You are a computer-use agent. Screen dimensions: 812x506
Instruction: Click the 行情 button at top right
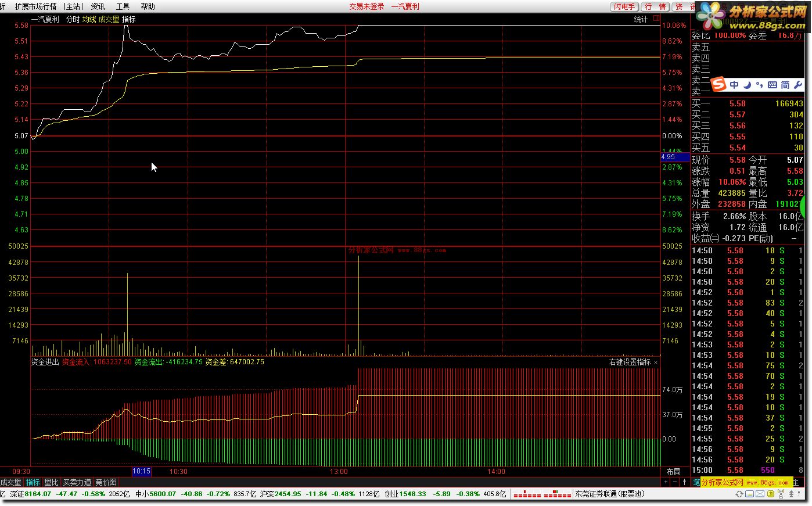coord(656,6)
